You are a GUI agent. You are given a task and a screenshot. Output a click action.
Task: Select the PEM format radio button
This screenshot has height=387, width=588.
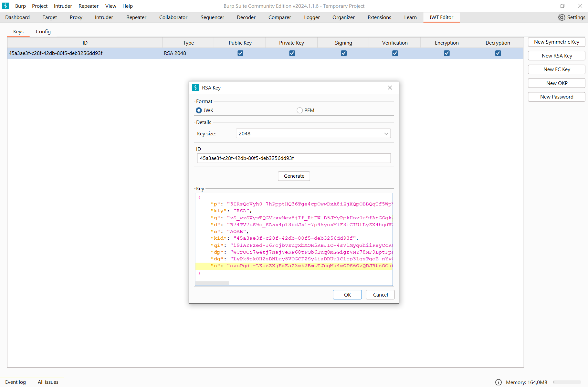[300, 110]
